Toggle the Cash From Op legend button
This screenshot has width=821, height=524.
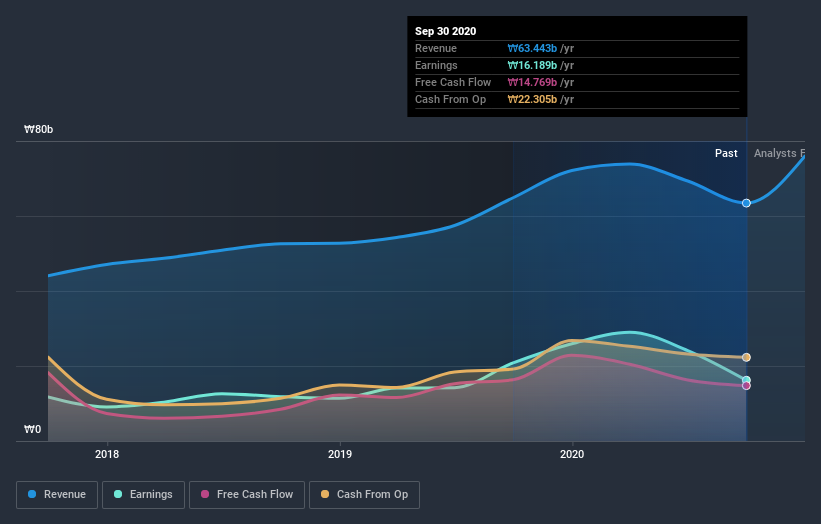click(364, 495)
